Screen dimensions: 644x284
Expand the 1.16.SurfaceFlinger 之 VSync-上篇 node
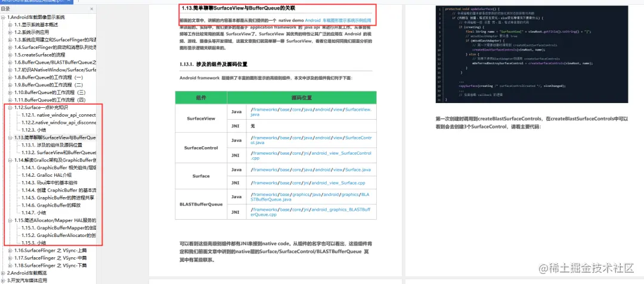(10, 250)
